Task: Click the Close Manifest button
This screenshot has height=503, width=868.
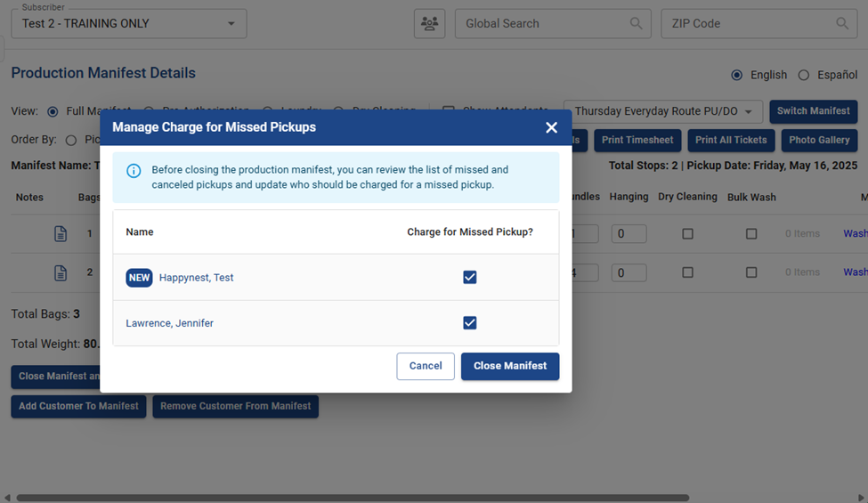Action: point(510,366)
